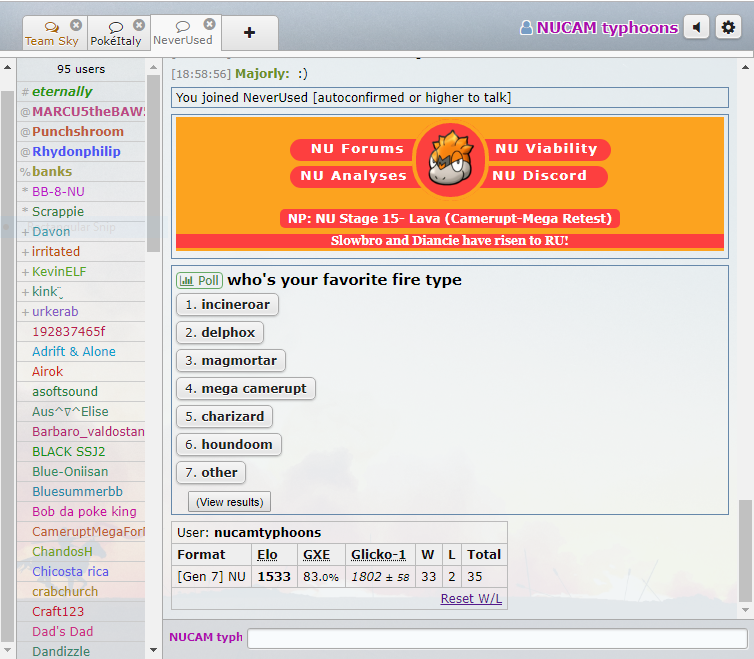Select user Airok in the list
Image resolution: width=754 pixels, height=659 pixels.
pyautogui.click(x=81, y=371)
